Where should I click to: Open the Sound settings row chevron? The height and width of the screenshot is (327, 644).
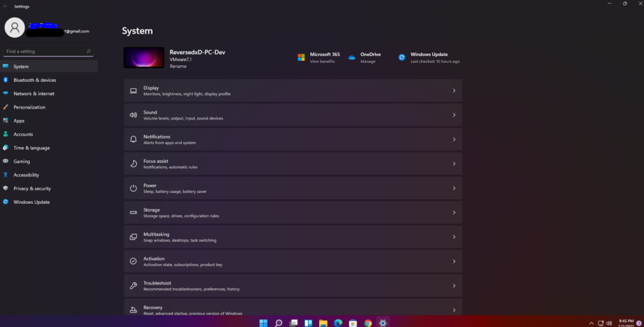click(454, 115)
